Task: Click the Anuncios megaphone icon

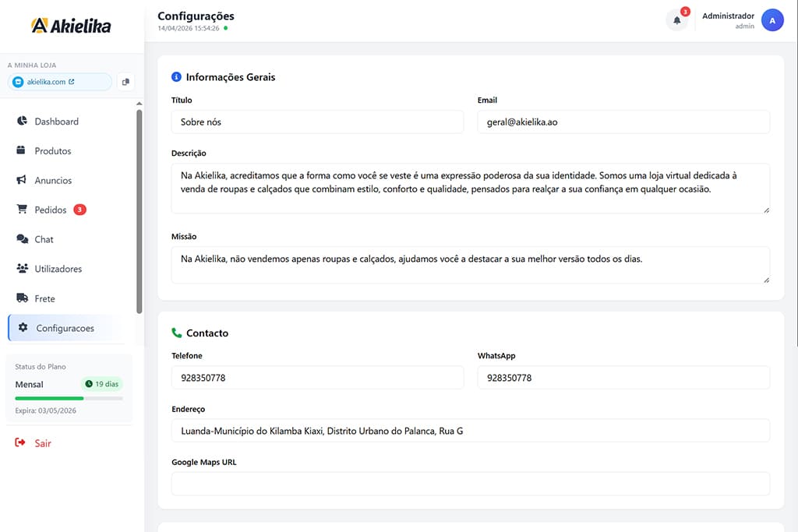Action: [x=22, y=180]
